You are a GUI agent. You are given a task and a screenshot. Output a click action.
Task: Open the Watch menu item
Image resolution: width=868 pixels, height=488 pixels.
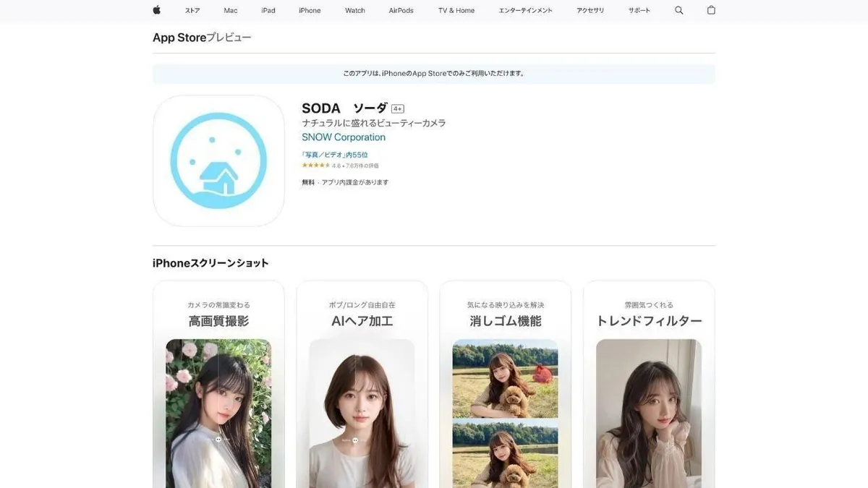[355, 11]
